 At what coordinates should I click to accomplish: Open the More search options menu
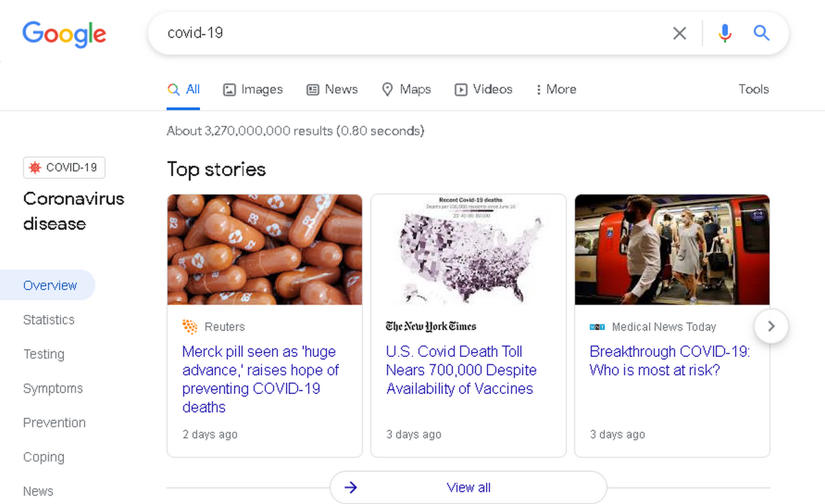coord(555,89)
